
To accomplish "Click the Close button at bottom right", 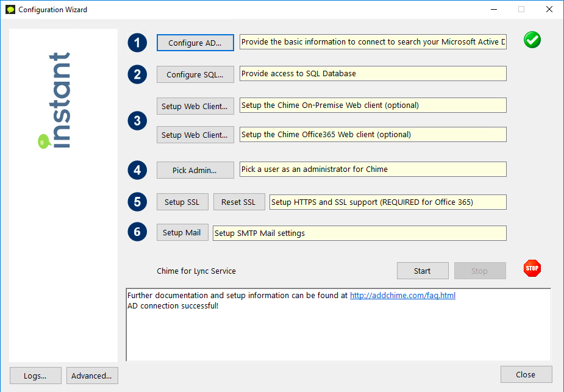I will [526, 374].
